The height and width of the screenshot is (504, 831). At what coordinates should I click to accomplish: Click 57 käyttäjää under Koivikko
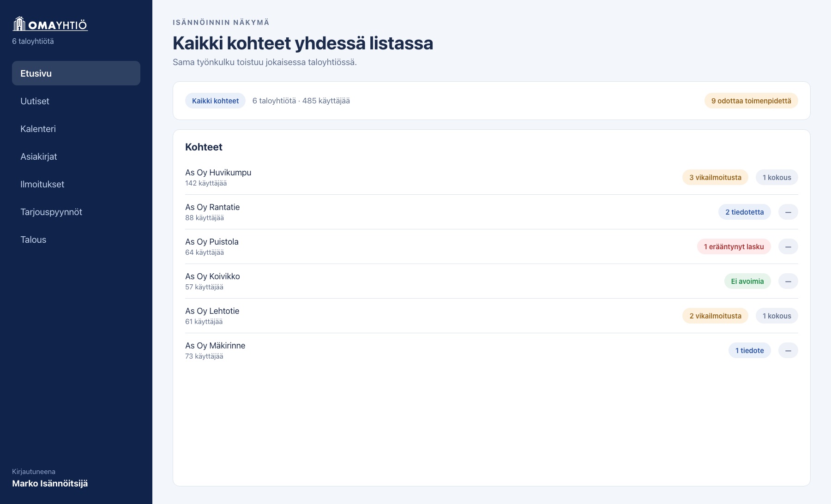click(204, 287)
